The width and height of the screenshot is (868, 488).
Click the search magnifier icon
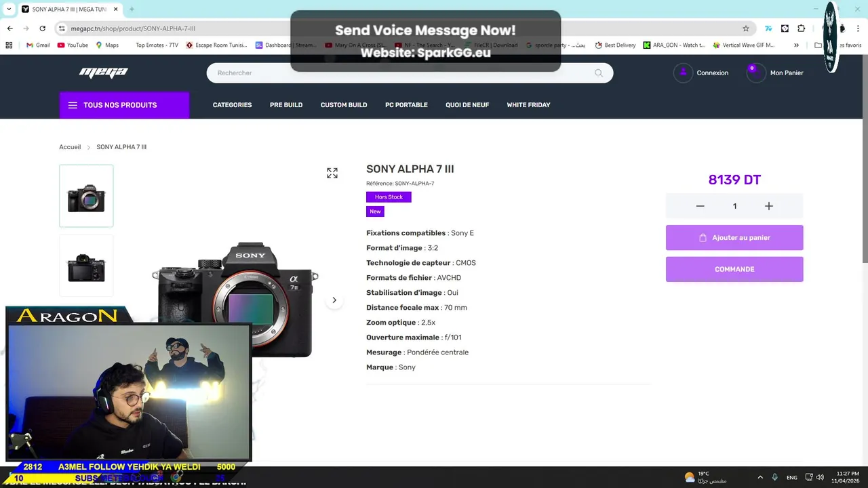599,73
